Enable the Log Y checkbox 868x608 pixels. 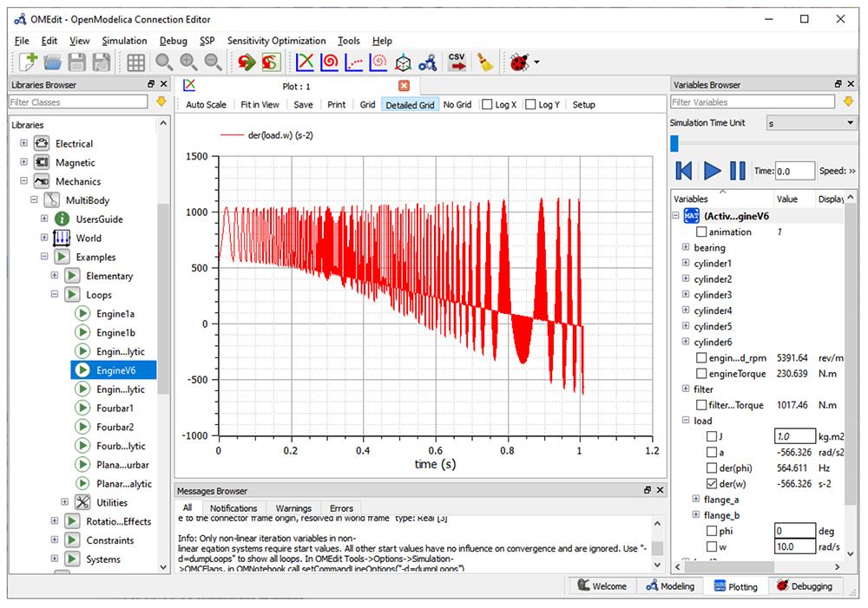coord(530,105)
